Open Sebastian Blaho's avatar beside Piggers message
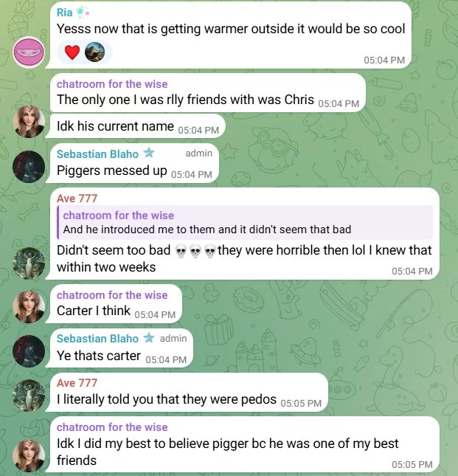This screenshot has height=476, width=458. click(29, 167)
